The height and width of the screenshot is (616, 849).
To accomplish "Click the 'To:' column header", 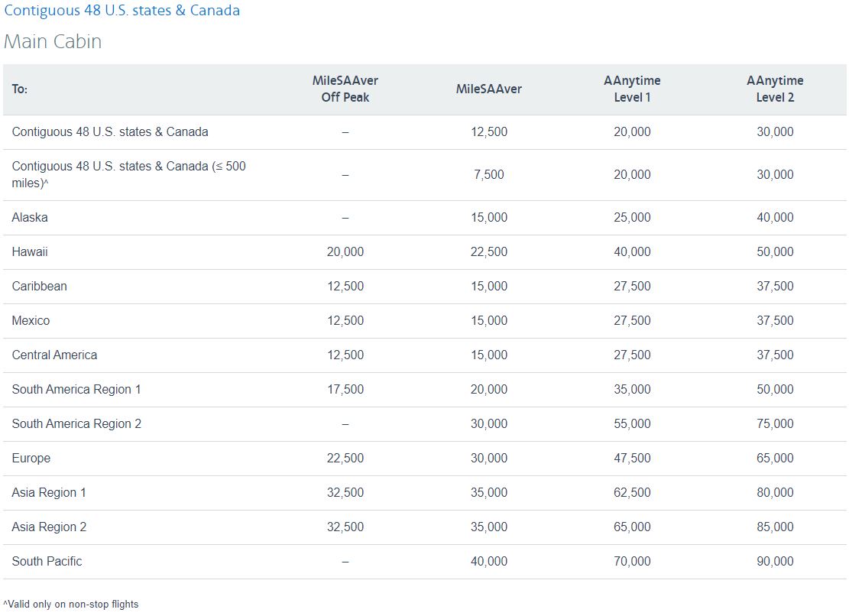I will pyautogui.click(x=20, y=89).
